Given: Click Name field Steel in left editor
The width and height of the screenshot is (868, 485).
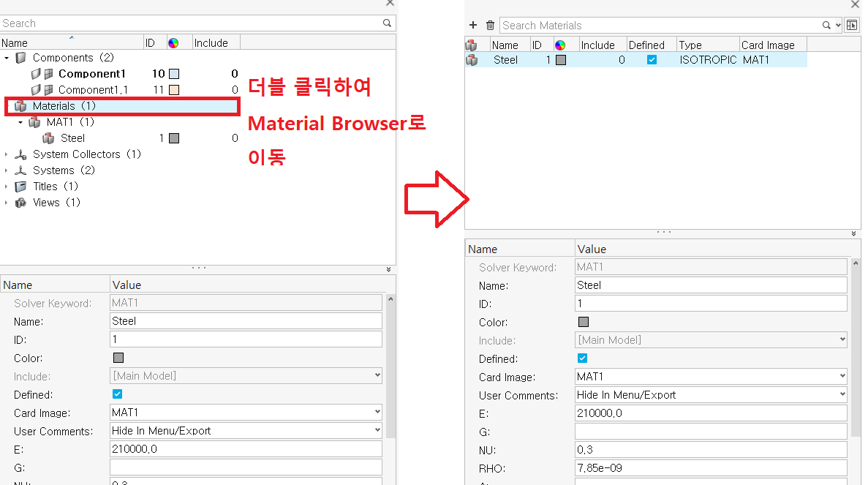Looking at the screenshot, I should point(246,321).
